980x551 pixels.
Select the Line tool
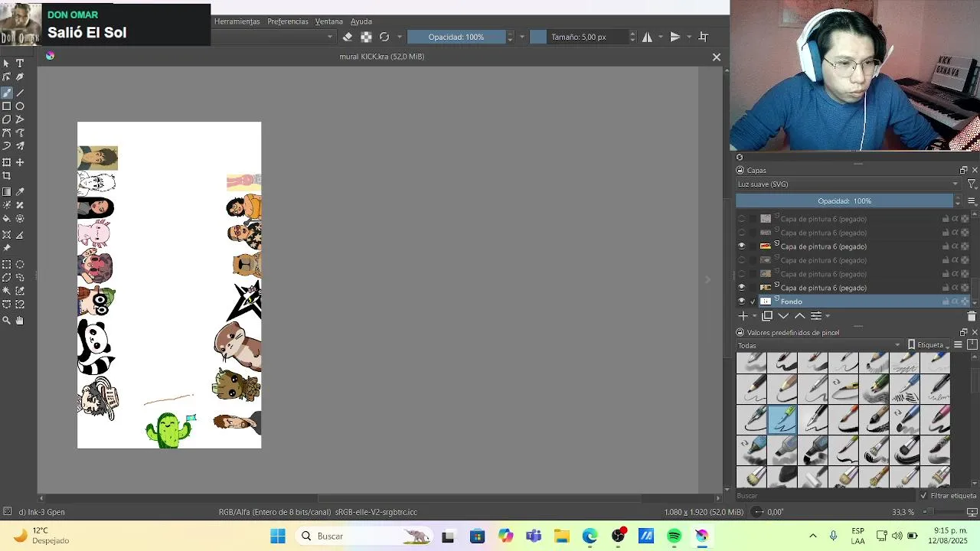pyautogui.click(x=20, y=92)
